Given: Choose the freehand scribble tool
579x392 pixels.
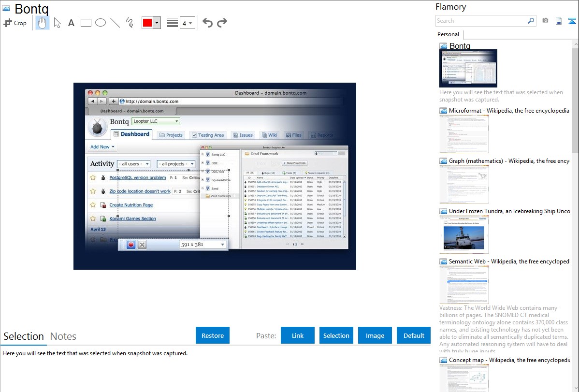Looking at the screenshot, I should click(x=130, y=23).
